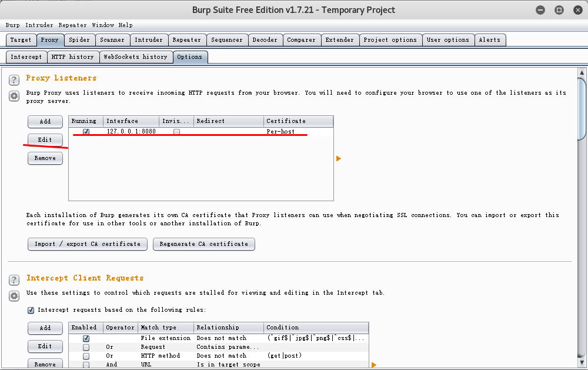Click the vertical scrollbar down arrow
The width and height of the screenshot is (588, 370).
coord(582,363)
